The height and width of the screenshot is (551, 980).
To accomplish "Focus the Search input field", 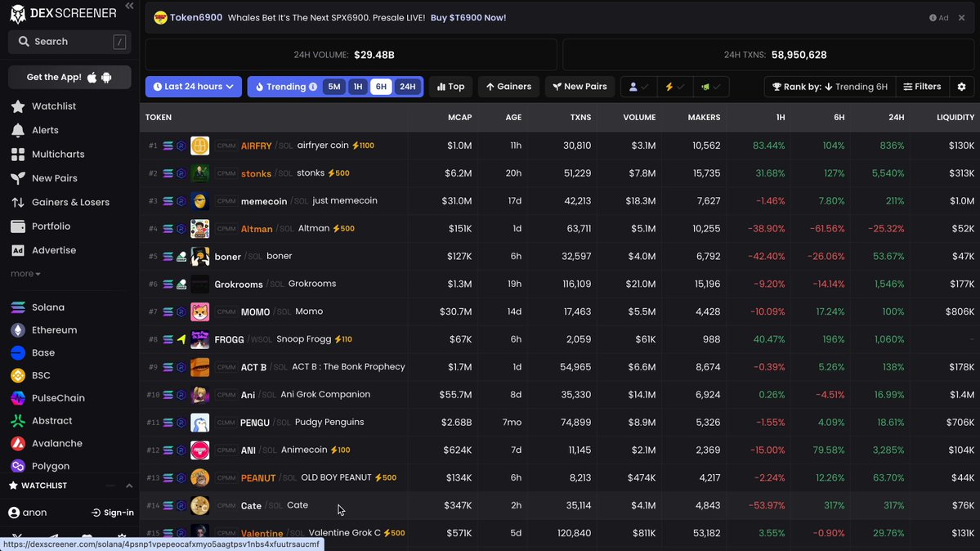I will click(x=69, y=41).
